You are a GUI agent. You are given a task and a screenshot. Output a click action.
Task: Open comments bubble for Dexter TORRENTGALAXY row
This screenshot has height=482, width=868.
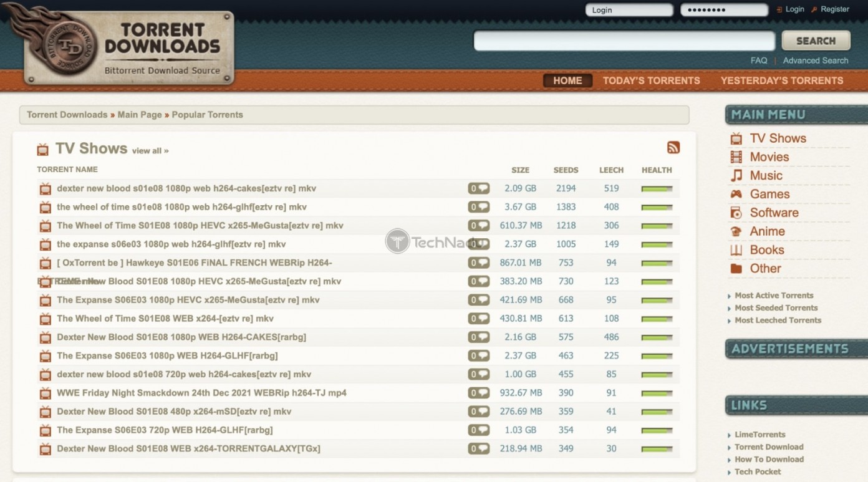point(479,448)
